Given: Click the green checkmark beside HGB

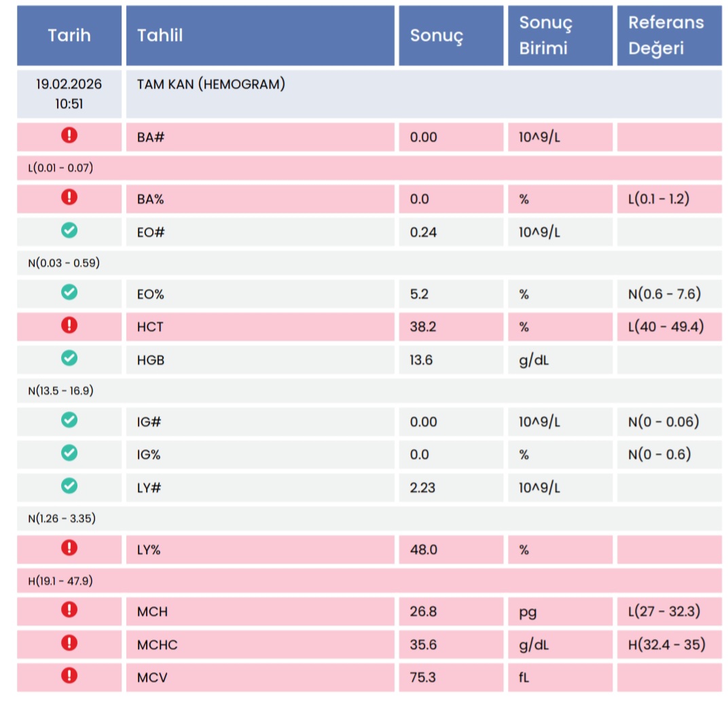Looking at the screenshot, I should click(69, 357).
